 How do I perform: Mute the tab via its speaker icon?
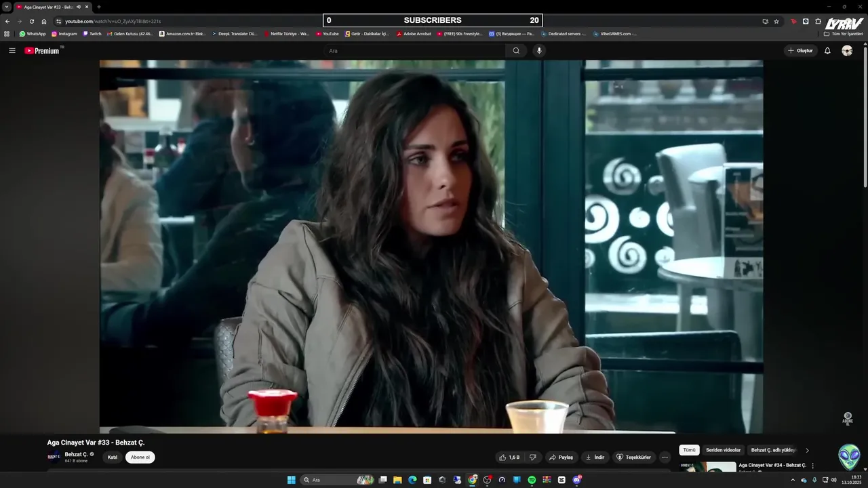point(79,7)
